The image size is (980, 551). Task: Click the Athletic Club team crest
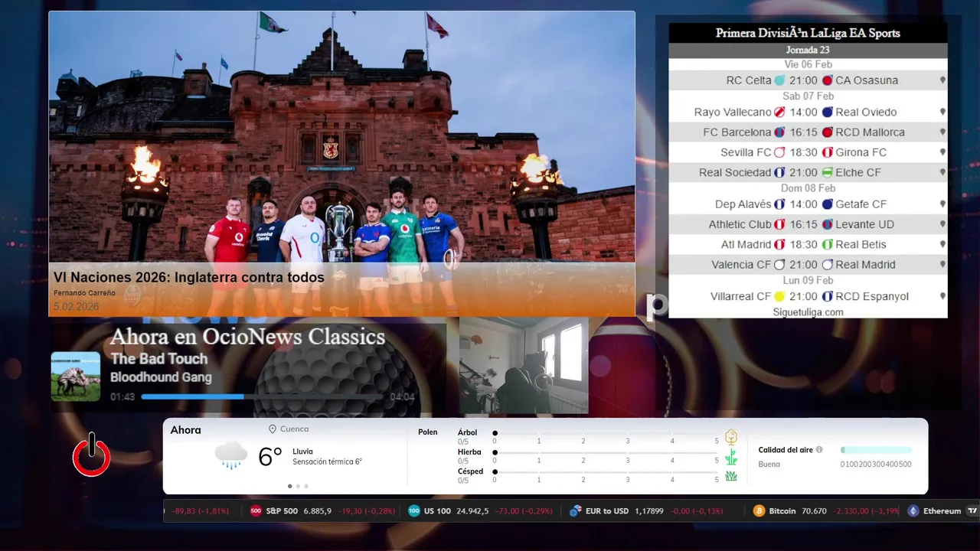[x=779, y=225]
